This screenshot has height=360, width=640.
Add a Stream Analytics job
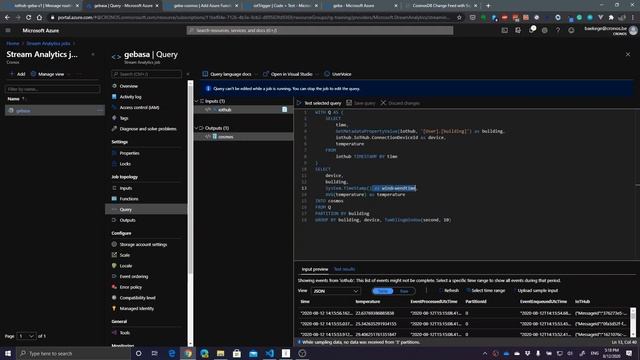[x=18, y=74]
